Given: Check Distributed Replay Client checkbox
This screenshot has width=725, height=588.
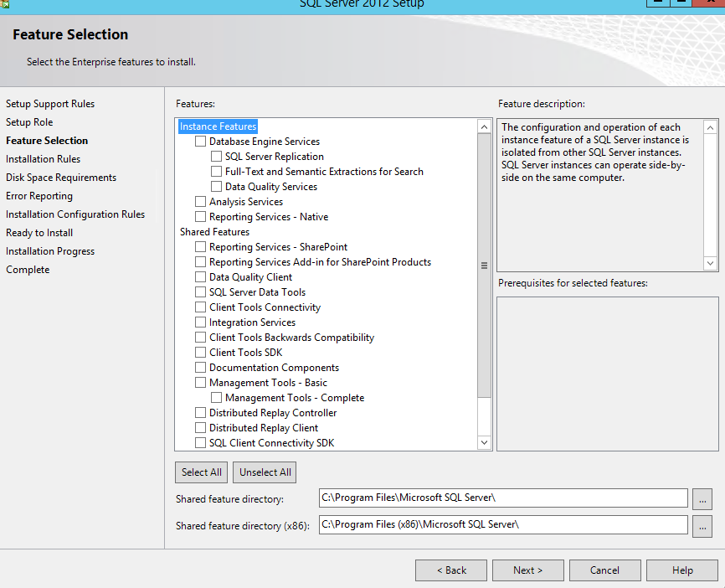Looking at the screenshot, I should tap(200, 428).
